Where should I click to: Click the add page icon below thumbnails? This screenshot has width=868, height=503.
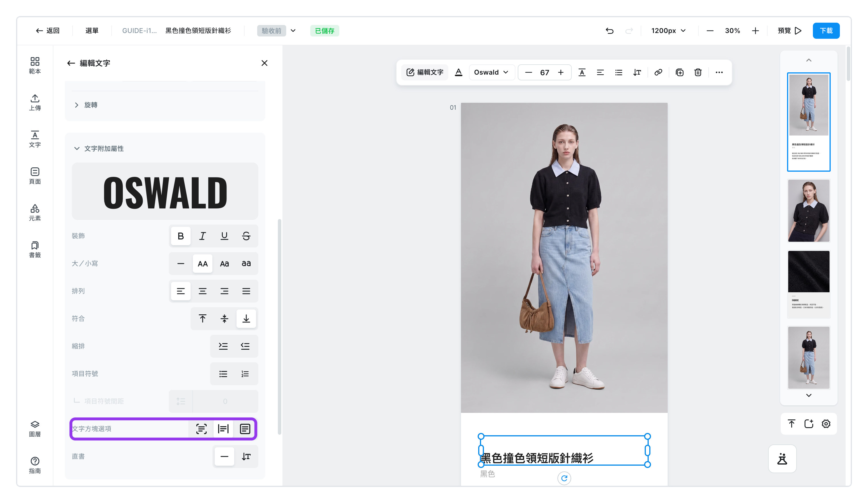pyautogui.click(x=809, y=424)
